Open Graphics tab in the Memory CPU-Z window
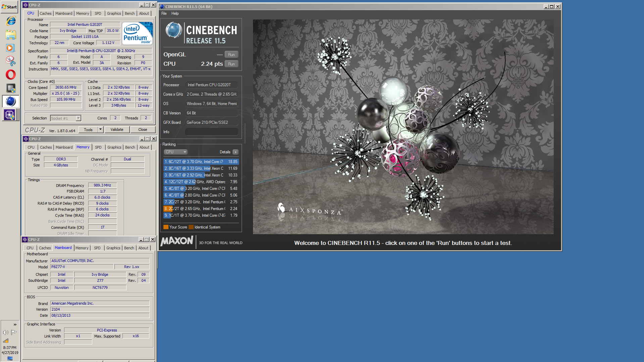644x362 pixels. click(114, 147)
